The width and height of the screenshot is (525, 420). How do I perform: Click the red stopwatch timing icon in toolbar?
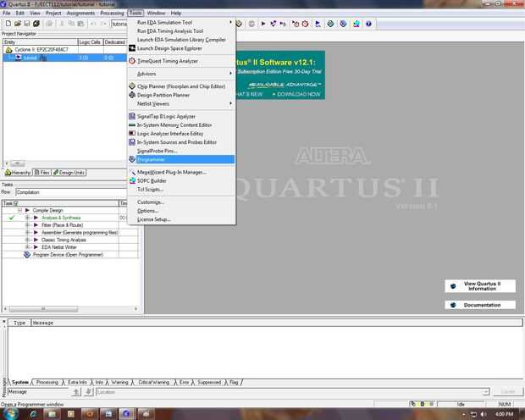305,24
